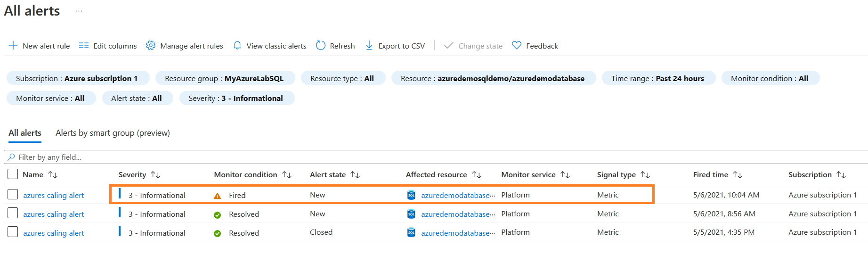
Task: Switch to Alerts by smart group tab
Action: [113, 133]
